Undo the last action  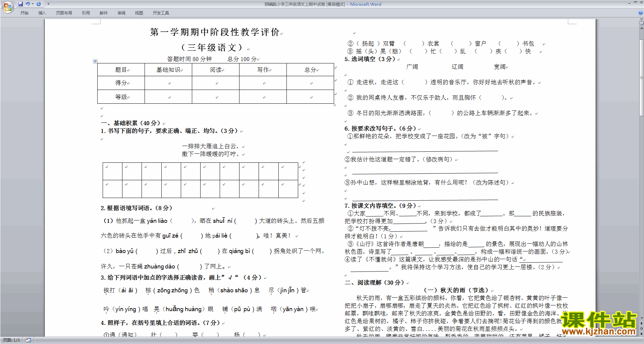28,4
